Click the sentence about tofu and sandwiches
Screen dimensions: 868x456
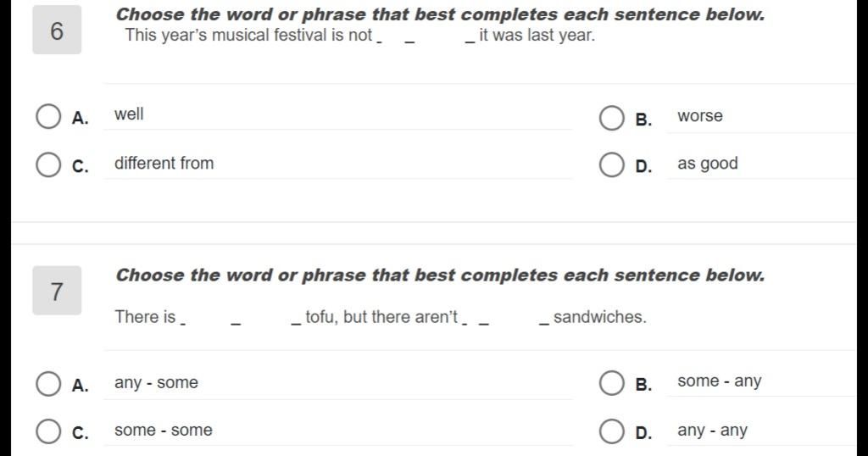[x=381, y=317]
